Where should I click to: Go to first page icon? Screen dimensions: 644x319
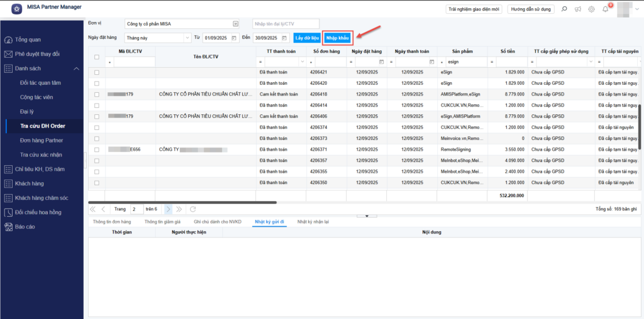(x=92, y=209)
